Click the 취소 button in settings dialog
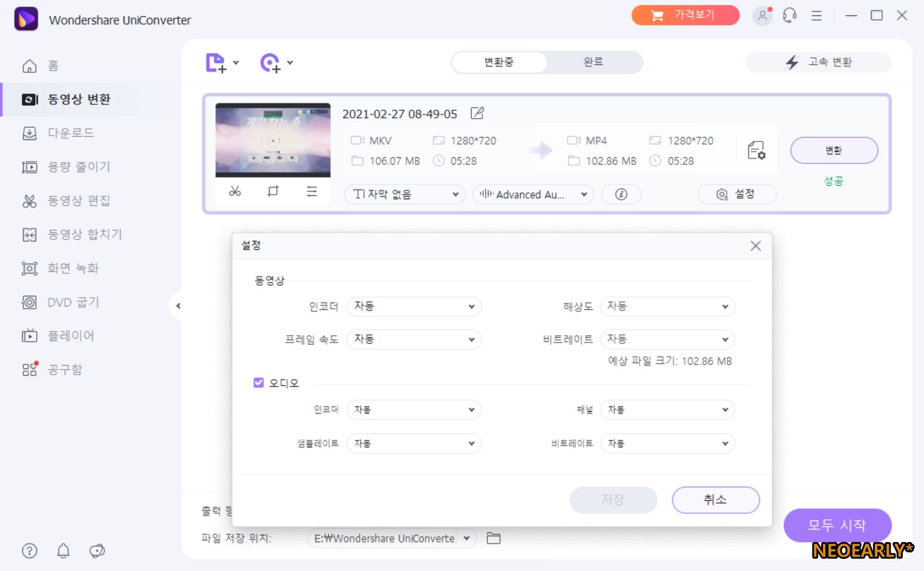This screenshot has height=571, width=924. (715, 499)
